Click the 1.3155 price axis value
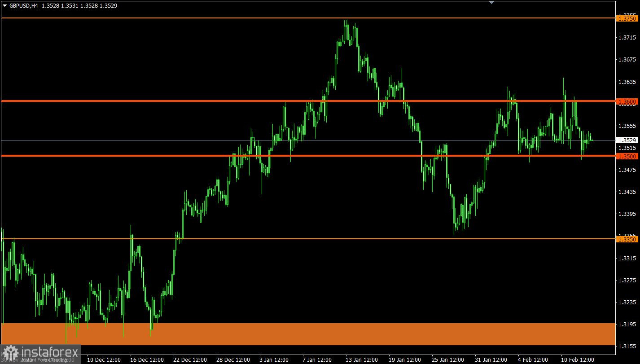The height and width of the screenshot is (364, 640). tap(627, 346)
